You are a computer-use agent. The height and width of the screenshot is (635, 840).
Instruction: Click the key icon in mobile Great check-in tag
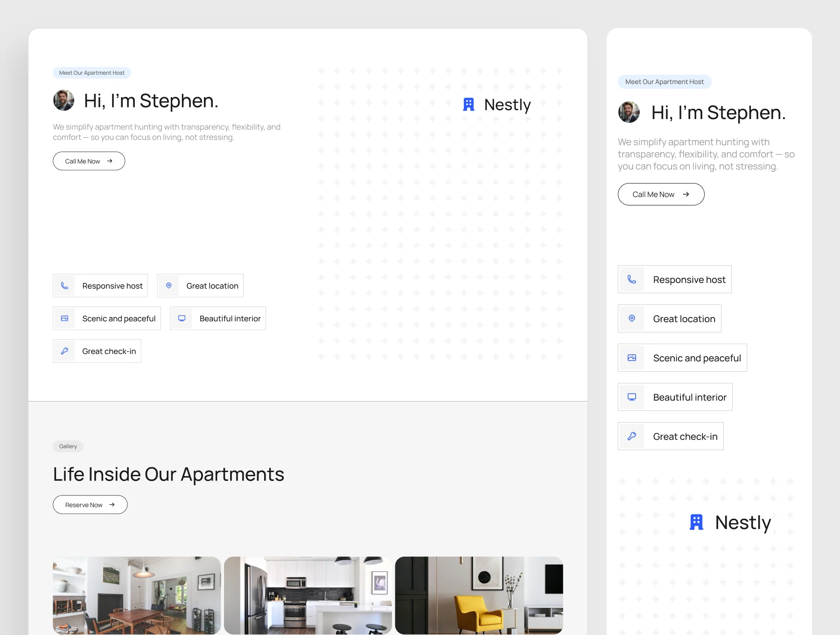pos(632,436)
